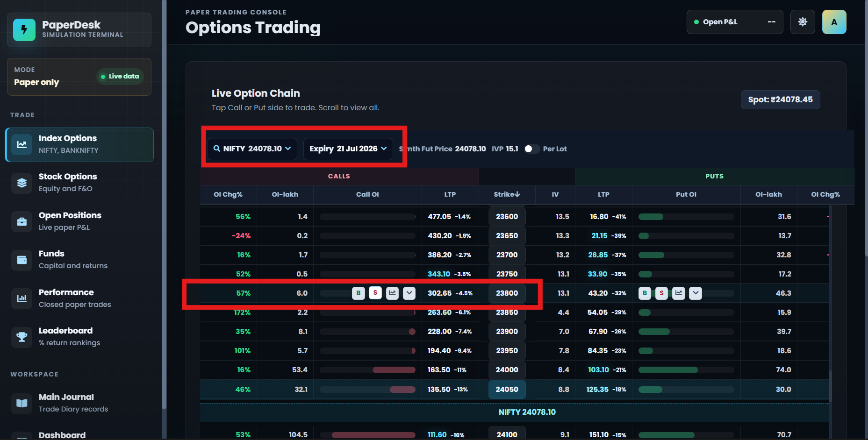This screenshot has height=440, width=868.
Task: Click the NIFTY 24078.10 spot divider label
Action: (527, 412)
